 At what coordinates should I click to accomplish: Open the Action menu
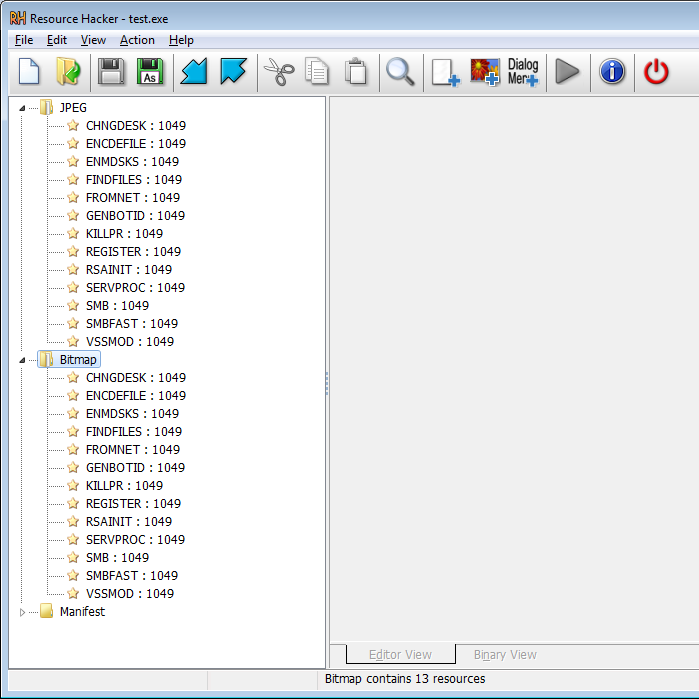coord(137,40)
